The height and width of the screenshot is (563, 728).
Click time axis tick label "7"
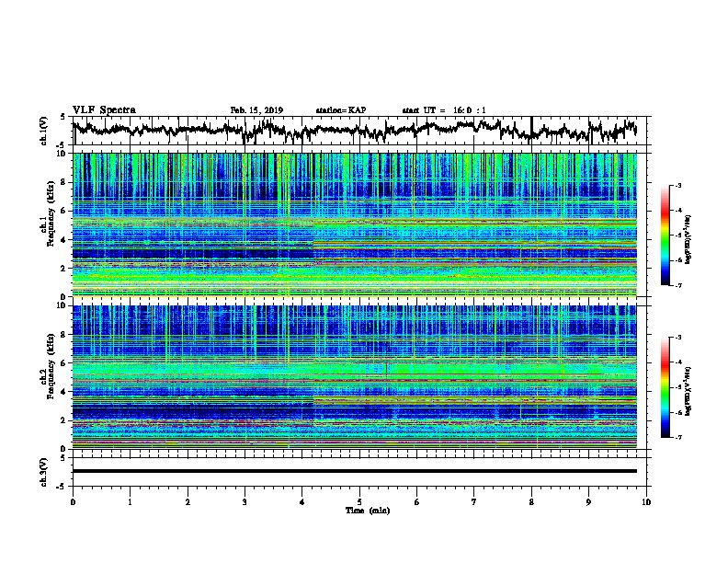click(x=474, y=502)
